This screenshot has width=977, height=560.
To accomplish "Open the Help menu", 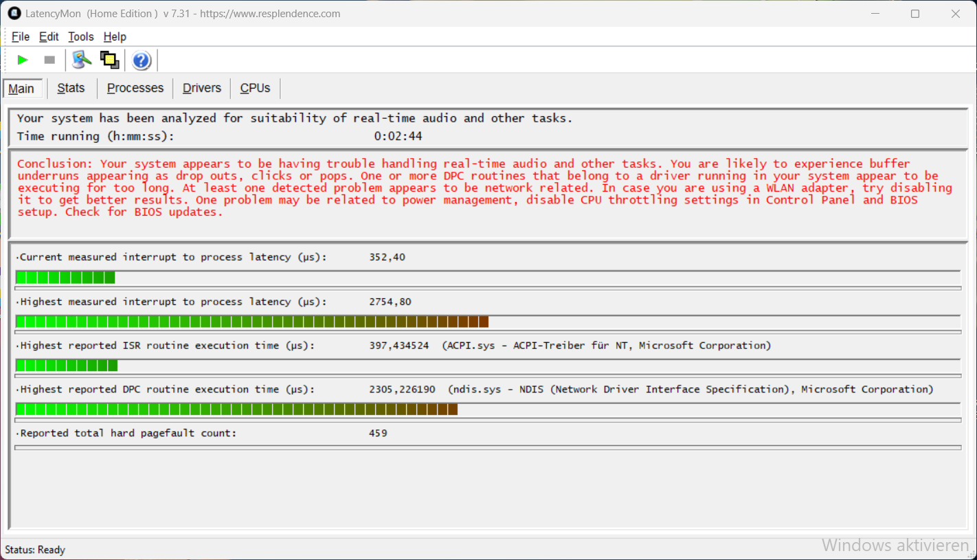I will click(x=115, y=37).
